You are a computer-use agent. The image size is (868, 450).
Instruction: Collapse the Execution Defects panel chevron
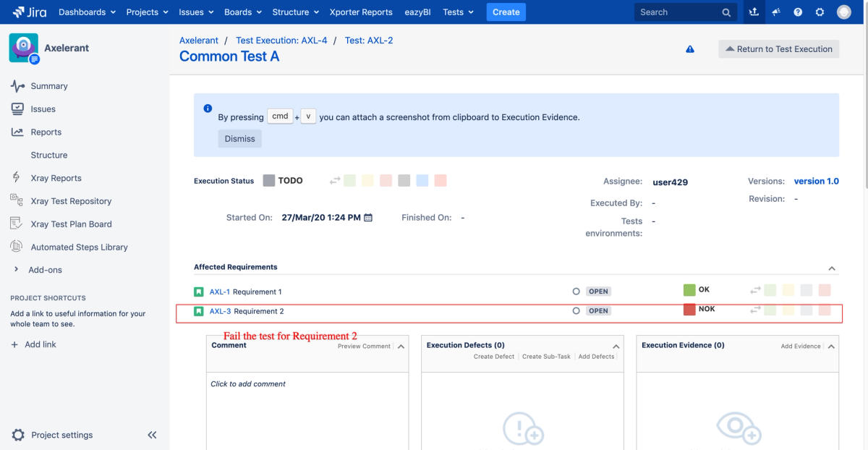click(x=616, y=347)
